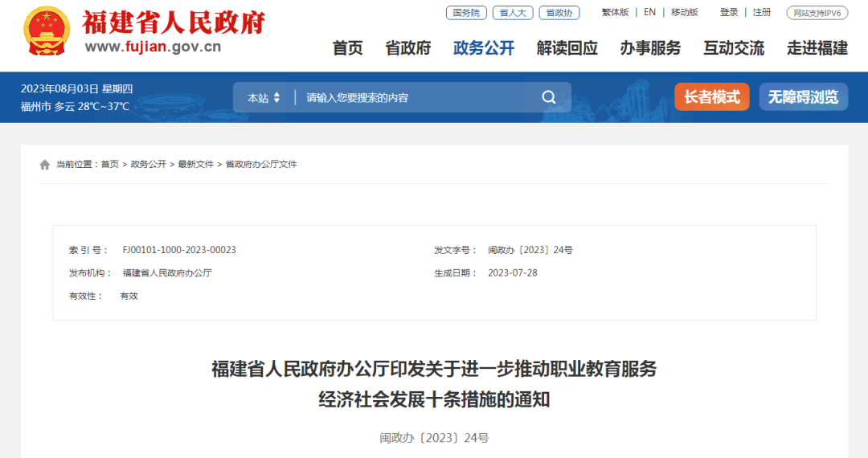Click the validity value 有效
Image resolution: width=868 pixels, height=458 pixels.
pyautogui.click(x=129, y=296)
